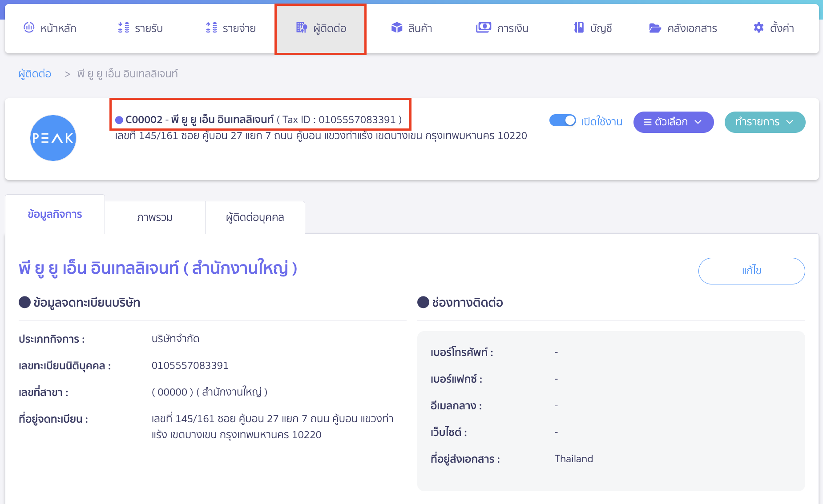
Task: Open the บัญชี menu
Action: (593, 28)
